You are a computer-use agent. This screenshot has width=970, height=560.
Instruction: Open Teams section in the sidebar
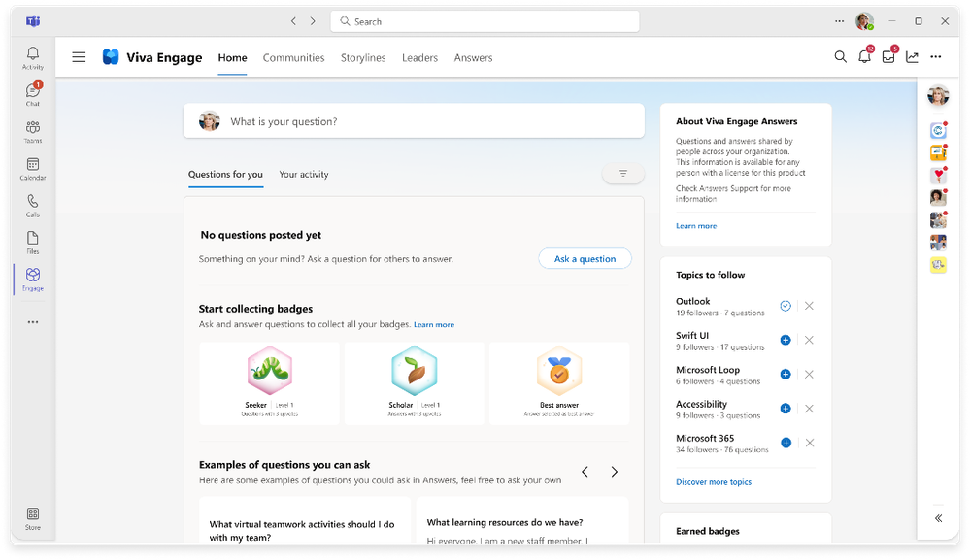(x=33, y=132)
